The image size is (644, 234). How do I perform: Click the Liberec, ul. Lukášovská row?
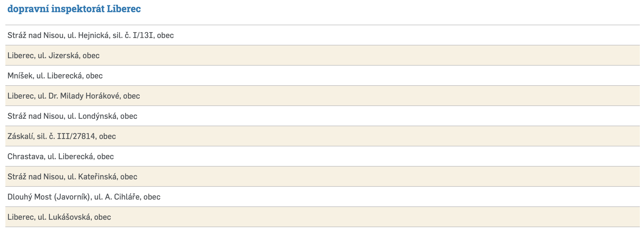59,217
